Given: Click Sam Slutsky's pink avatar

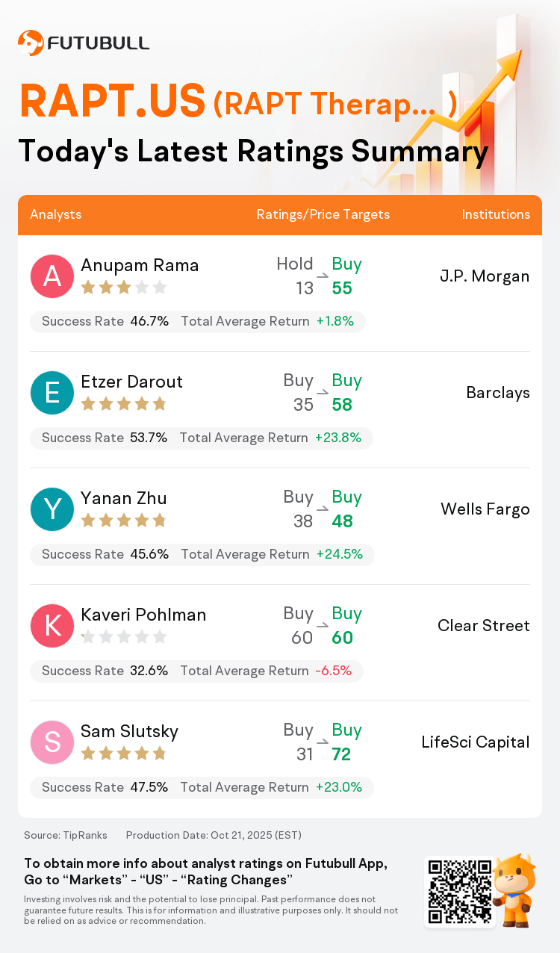Looking at the screenshot, I should [x=52, y=742].
